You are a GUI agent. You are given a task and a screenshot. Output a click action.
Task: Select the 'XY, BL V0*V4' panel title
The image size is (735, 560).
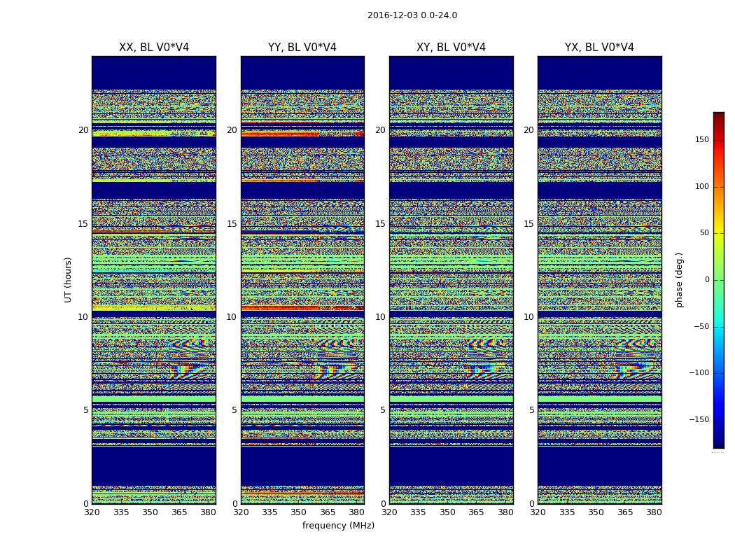[451, 48]
